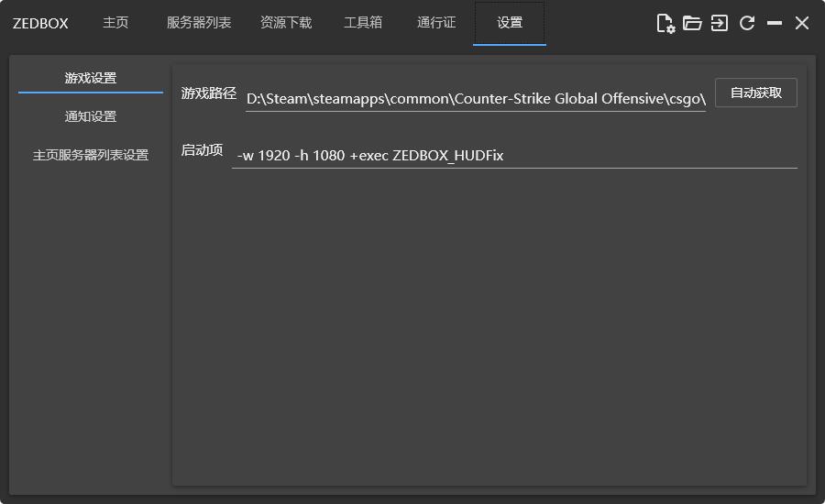The image size is (825, 504).
Task: Focus the 启动项 launch options field
Action: pos(514,156)
